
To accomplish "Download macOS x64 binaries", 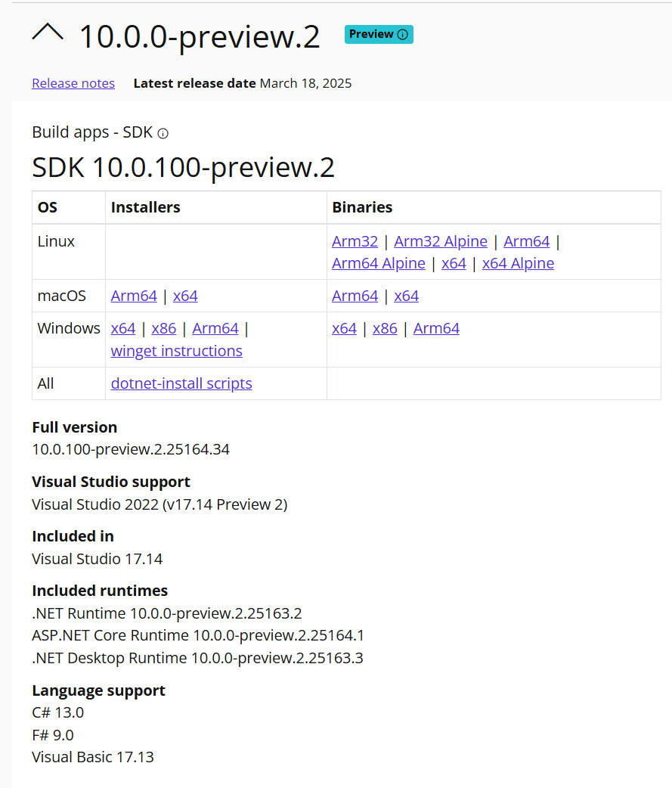I will tap(407, 296).
